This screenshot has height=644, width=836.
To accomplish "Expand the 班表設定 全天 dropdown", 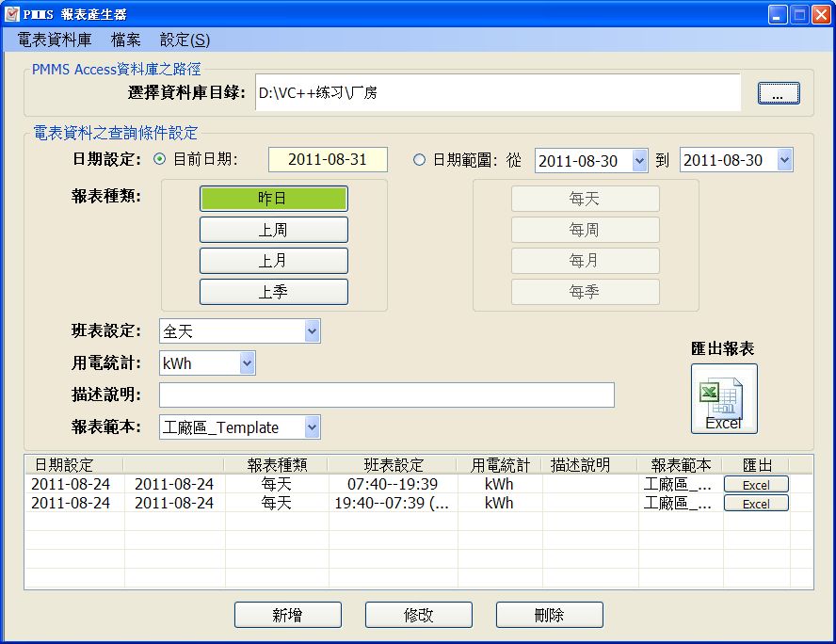I will tap(312, 331).
